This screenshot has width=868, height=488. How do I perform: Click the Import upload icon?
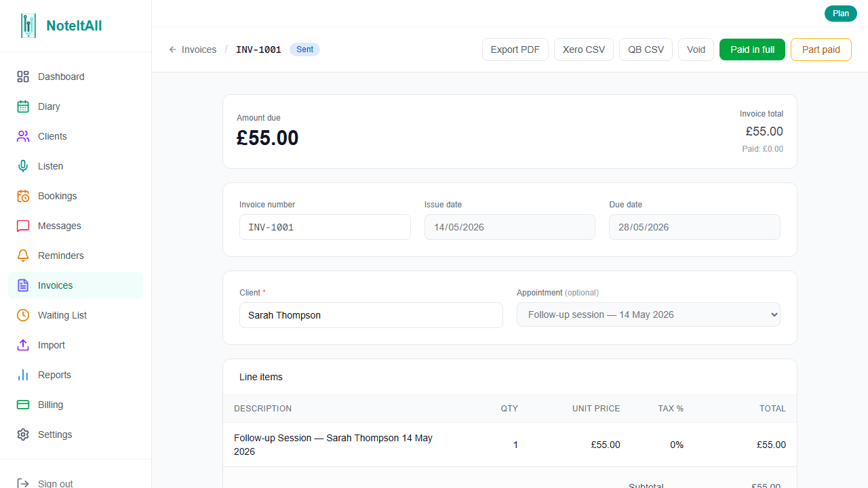click(x=23, y=345)
